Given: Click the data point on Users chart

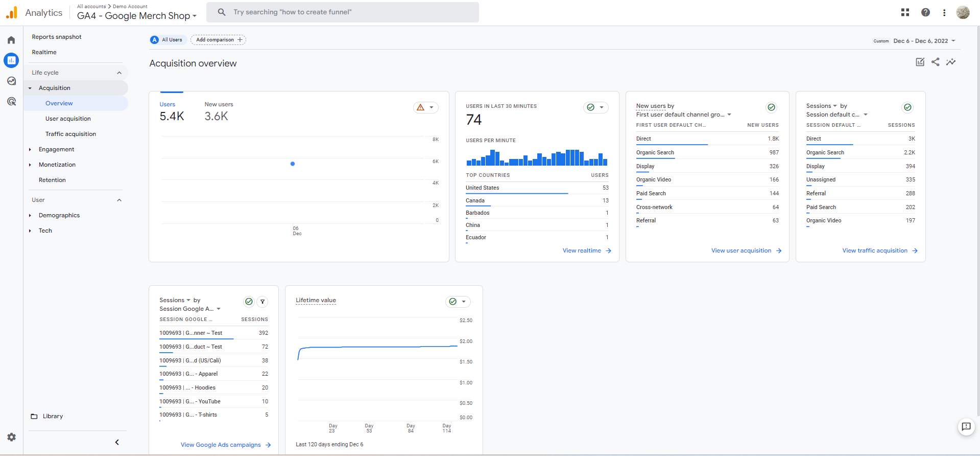Looking at the screenshot, I should click(293, 164).
